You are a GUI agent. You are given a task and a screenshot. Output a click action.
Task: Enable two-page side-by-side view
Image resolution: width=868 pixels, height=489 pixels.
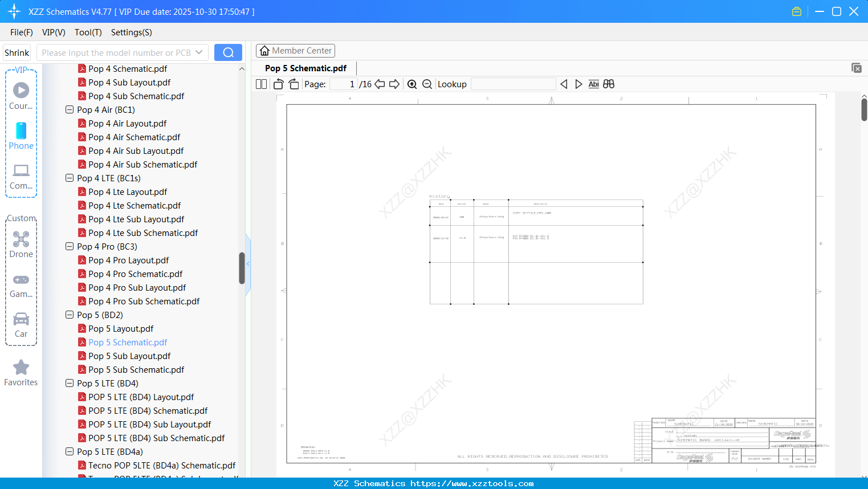[261, 84]
